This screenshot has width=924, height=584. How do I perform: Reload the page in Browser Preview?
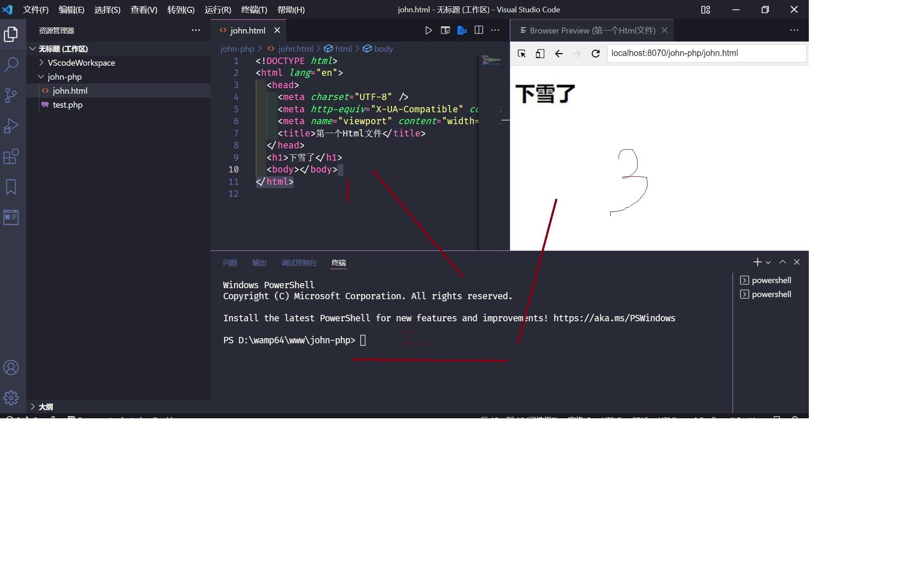595,53
